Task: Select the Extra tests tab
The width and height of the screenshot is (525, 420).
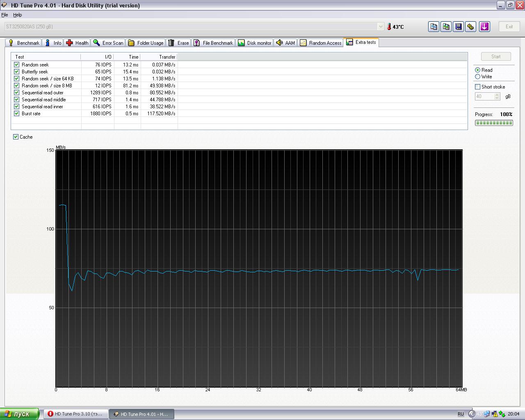Action: 361,42
